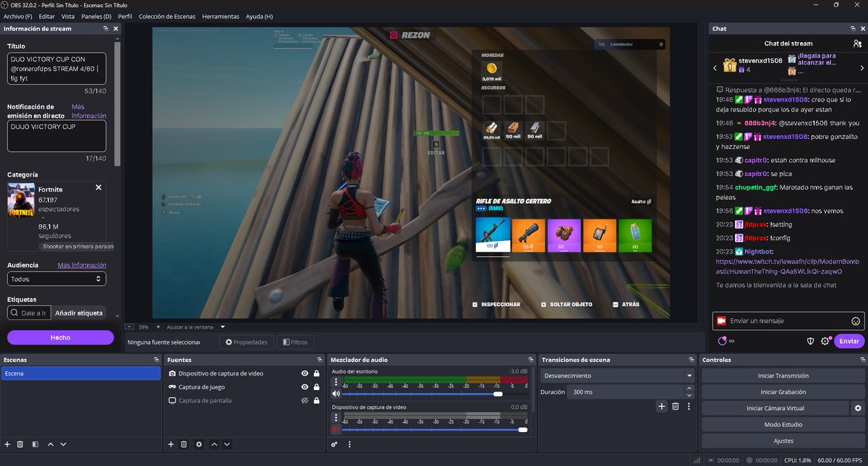Viewport: 868px width, 466px height.
Task: Click Iniciar Grabación button
Action: click(783, 392)
